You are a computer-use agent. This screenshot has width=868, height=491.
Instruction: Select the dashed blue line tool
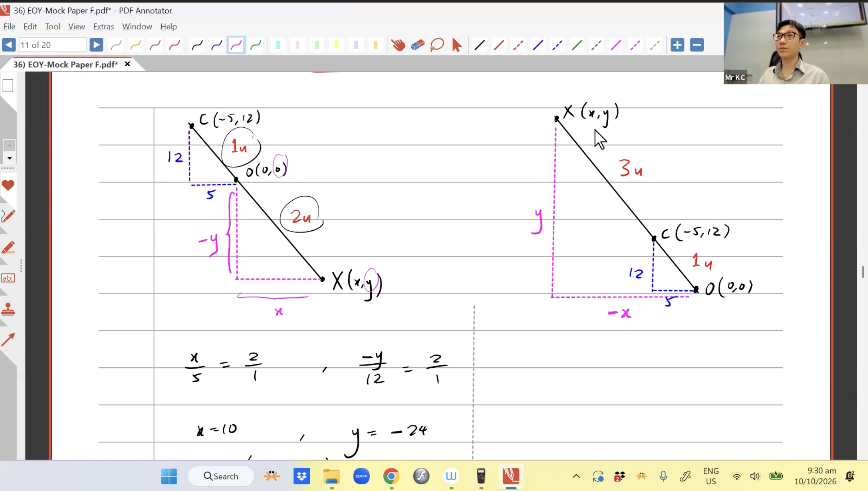557,45
